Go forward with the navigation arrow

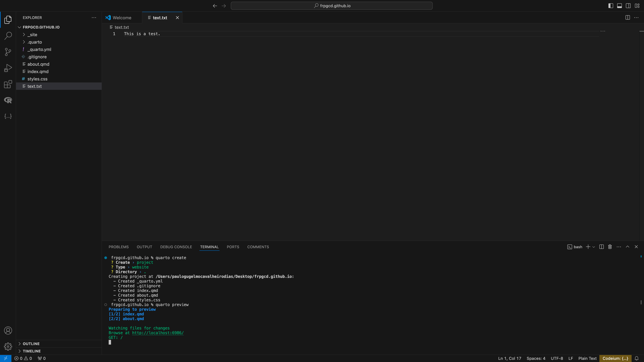[224, 6]
